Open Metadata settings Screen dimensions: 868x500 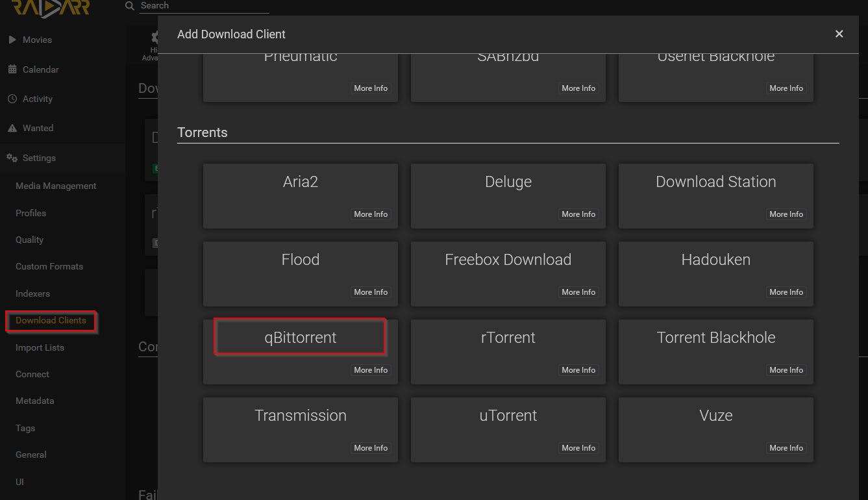pos(35,401)
